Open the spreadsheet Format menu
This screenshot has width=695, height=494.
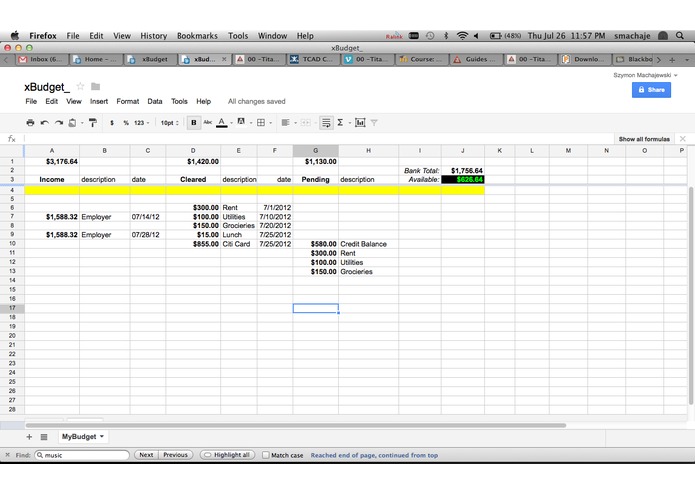pos(128,101)
